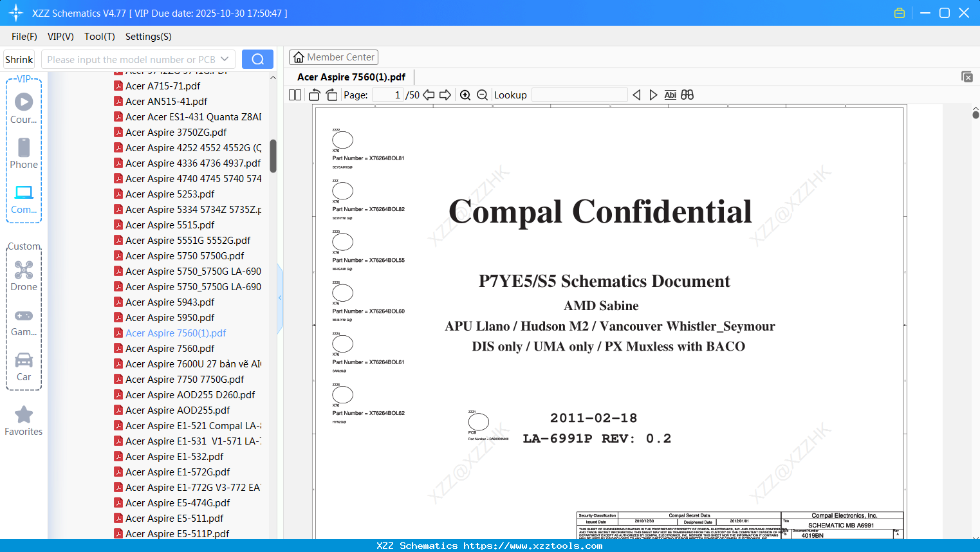Click the document view scrollbar thumb

pos(975,114)
